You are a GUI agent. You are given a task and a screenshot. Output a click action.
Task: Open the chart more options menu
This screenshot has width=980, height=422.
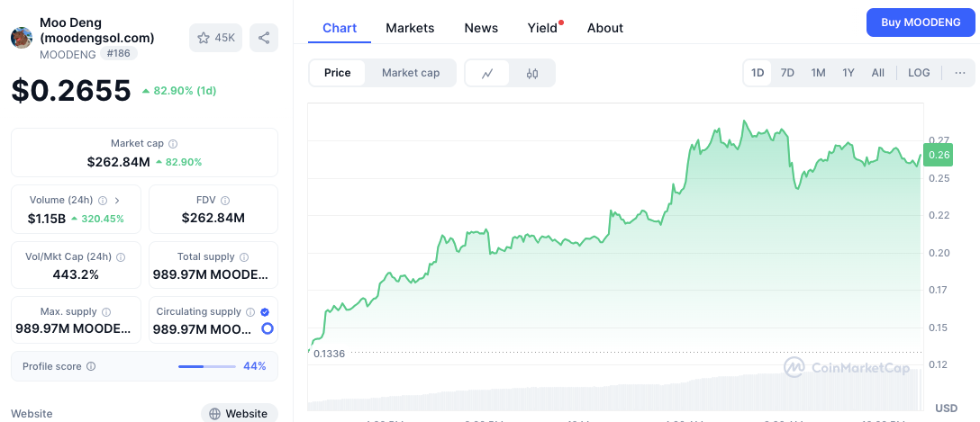[x=959, y=73]
